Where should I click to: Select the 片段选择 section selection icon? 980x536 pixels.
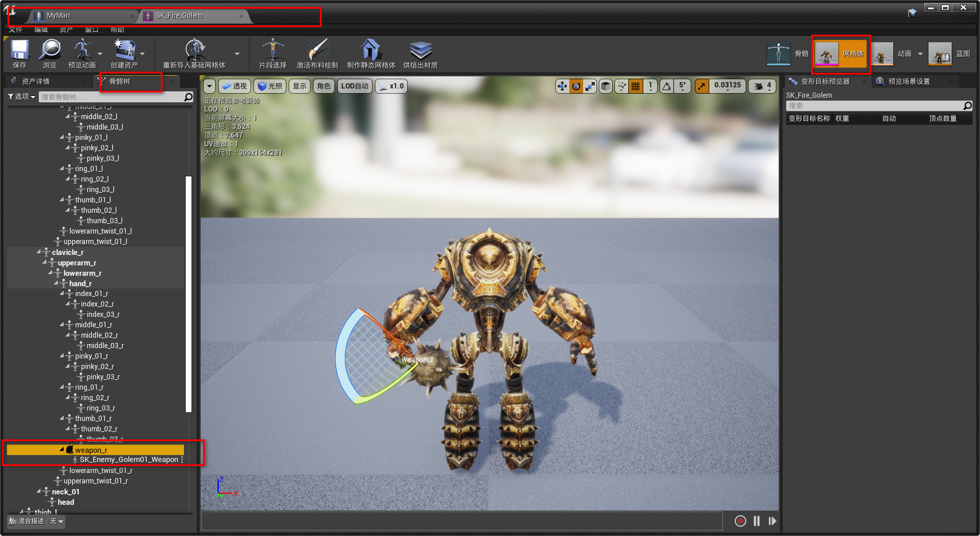[x=271, y=53]
